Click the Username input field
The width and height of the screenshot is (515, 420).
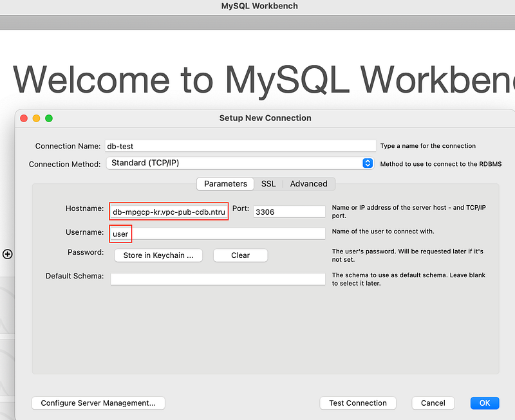pos(218,233)
